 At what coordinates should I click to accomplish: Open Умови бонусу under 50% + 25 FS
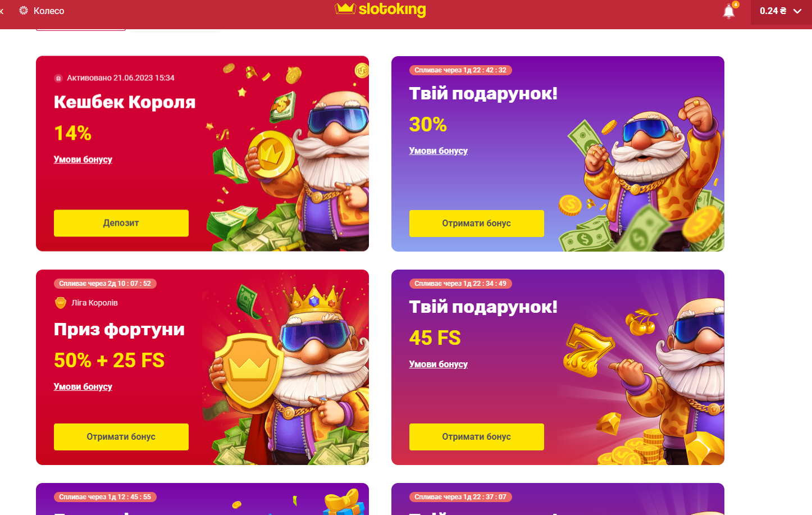point(83,386)
